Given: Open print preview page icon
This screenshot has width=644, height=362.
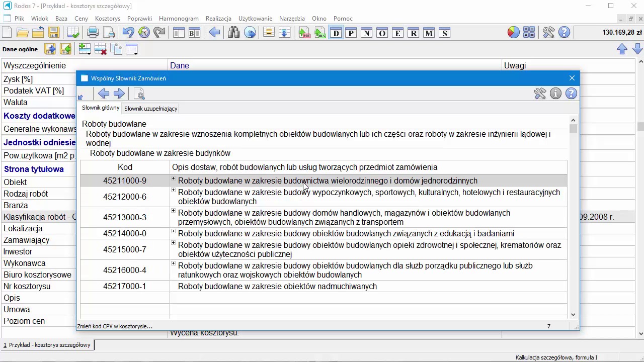Looking at the screenshot, I should [x=109, y=33].
